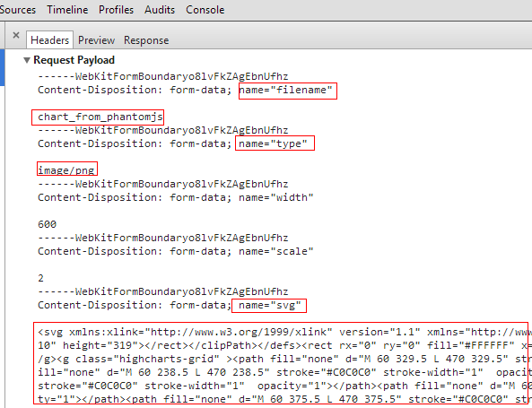Open the Response tab
Viewport: 532px width, 408px height.
(x=146, y=40)
